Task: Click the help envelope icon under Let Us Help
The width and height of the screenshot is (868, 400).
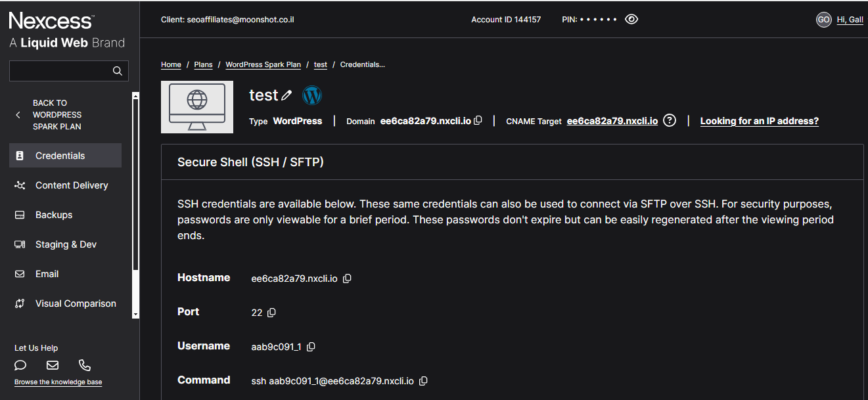Action: (53, 365)
